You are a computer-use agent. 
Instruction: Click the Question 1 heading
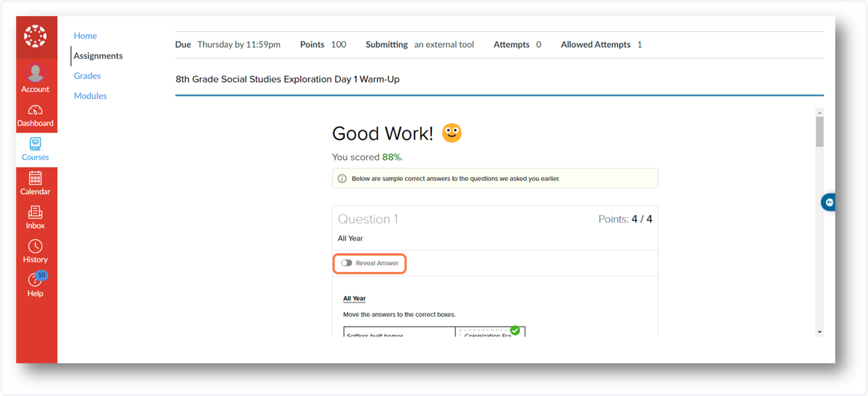pyautogui.click(x=368, y=219)
